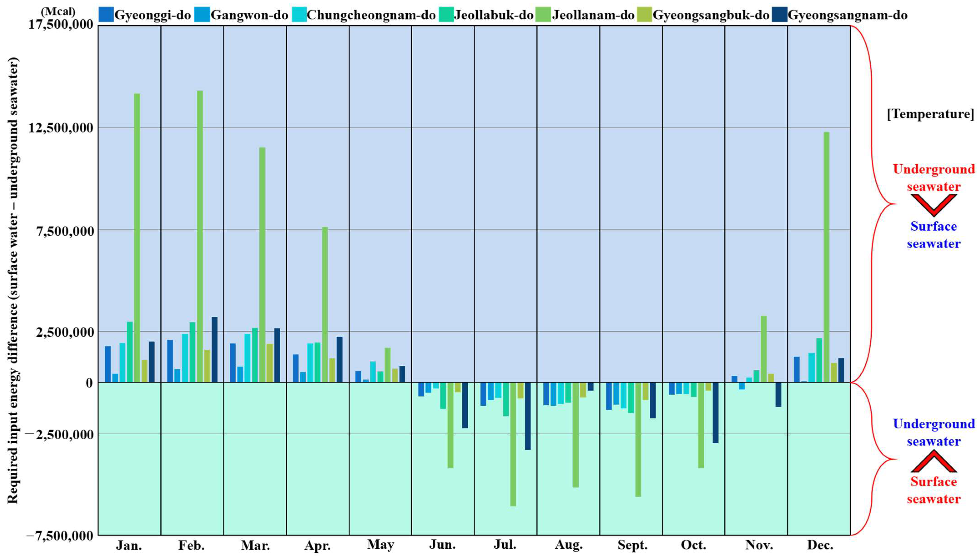Screen dimensions: 980x558
Task: Click the Gyeonggi-do legend color swatch
Action: (106, 15)
